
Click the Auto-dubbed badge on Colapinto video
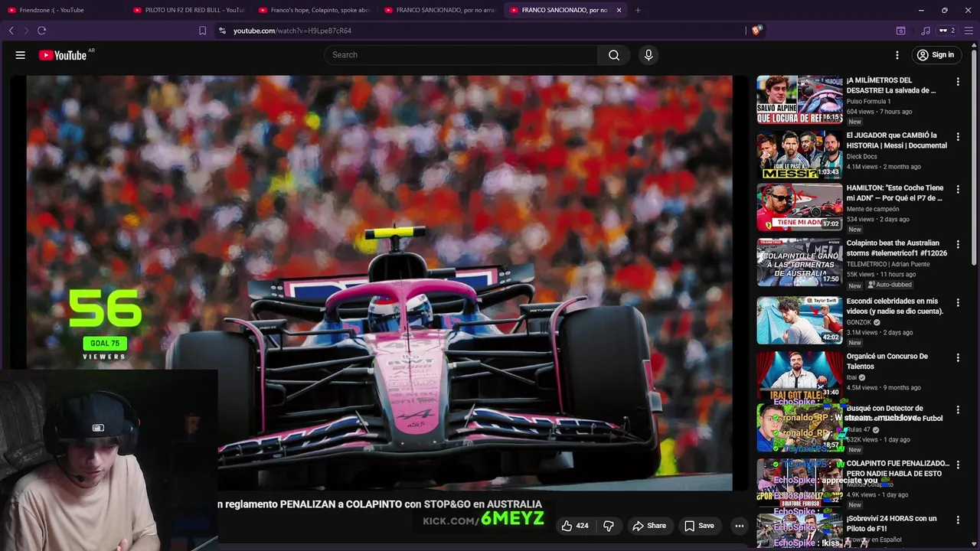(x=890, y=285)
